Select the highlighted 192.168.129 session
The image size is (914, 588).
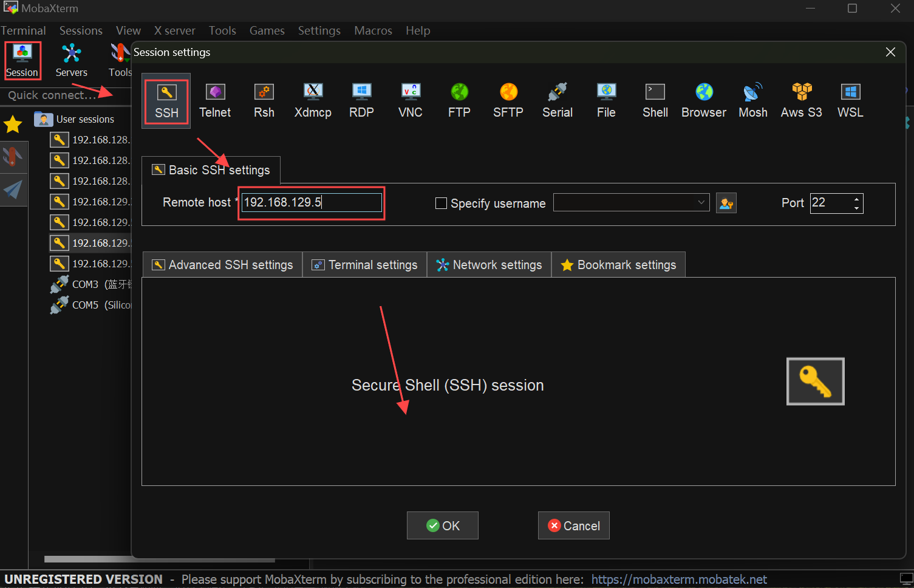(x=90, y=243)
